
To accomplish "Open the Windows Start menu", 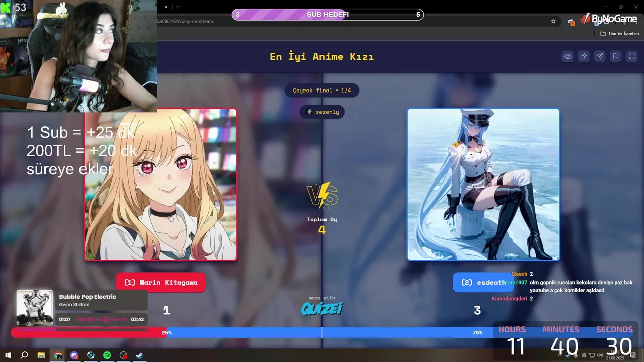I will tap(8, 355).
